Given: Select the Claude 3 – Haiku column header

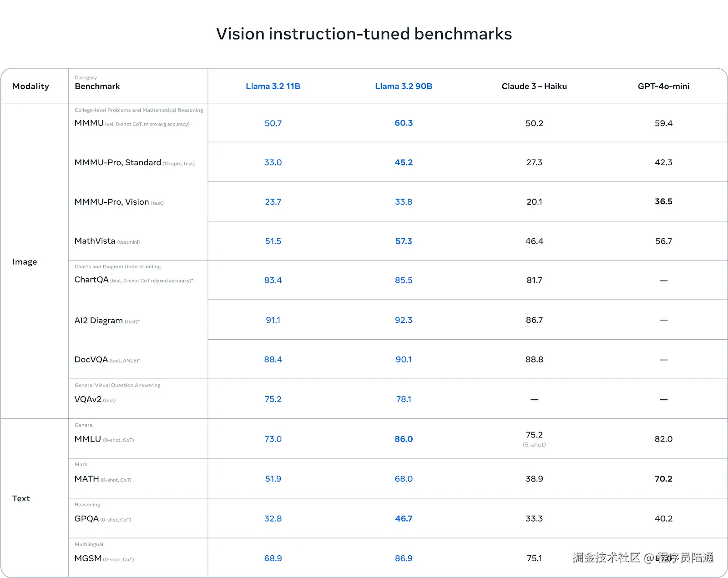Looking at the screenshot, I should pyautogui.click(x=534, y=86).
